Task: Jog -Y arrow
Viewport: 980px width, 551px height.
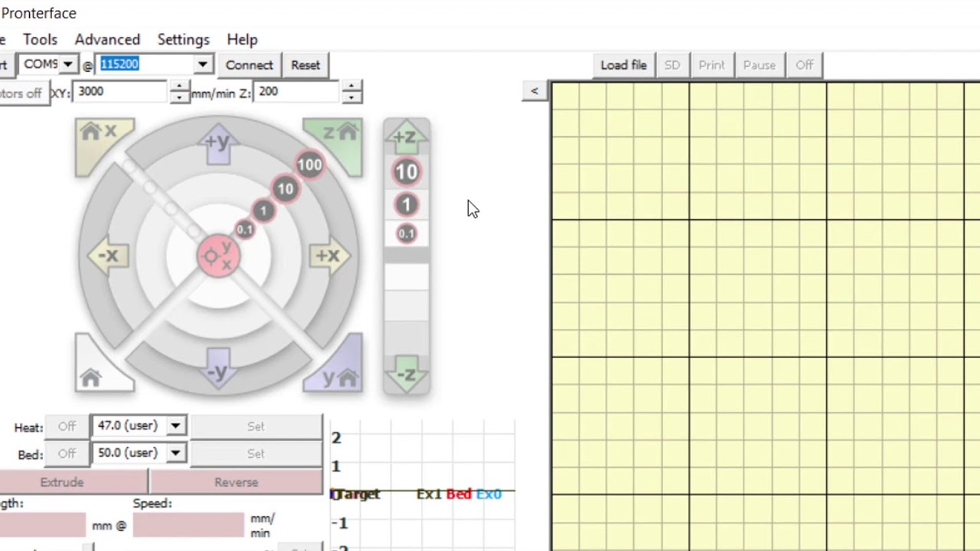Action: pos(218,368)
